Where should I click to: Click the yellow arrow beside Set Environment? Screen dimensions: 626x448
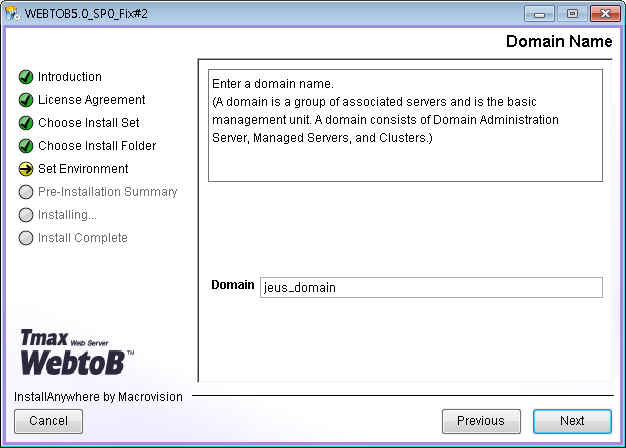point(26,169)
